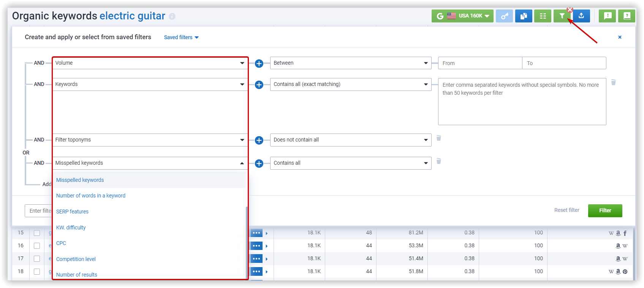Select KW. difficulty option in dropdown
The image size is (644, 288).
tap(71, 228)
